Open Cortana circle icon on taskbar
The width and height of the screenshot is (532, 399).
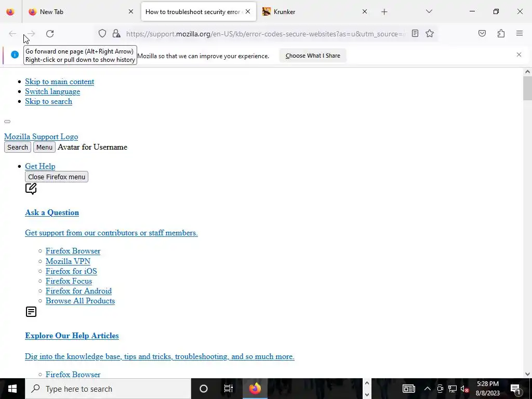pos(204,389)
